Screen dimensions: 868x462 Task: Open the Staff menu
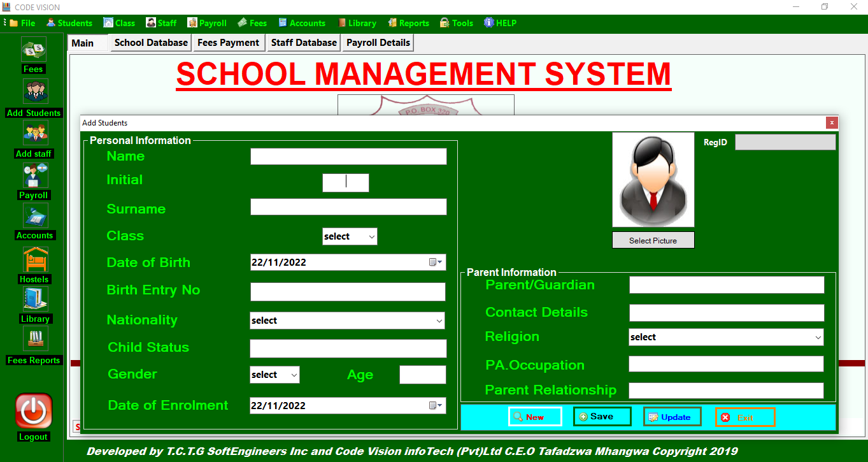(x=161, y=23)
